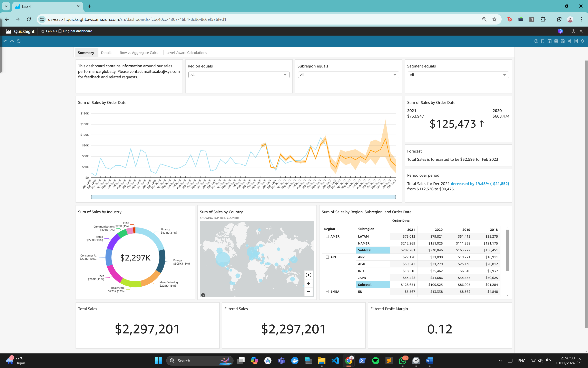Viewport: 588px width, 368px height.
Task: Click the 'decreased by 19.45%' link
Action: tap(480, 184)
